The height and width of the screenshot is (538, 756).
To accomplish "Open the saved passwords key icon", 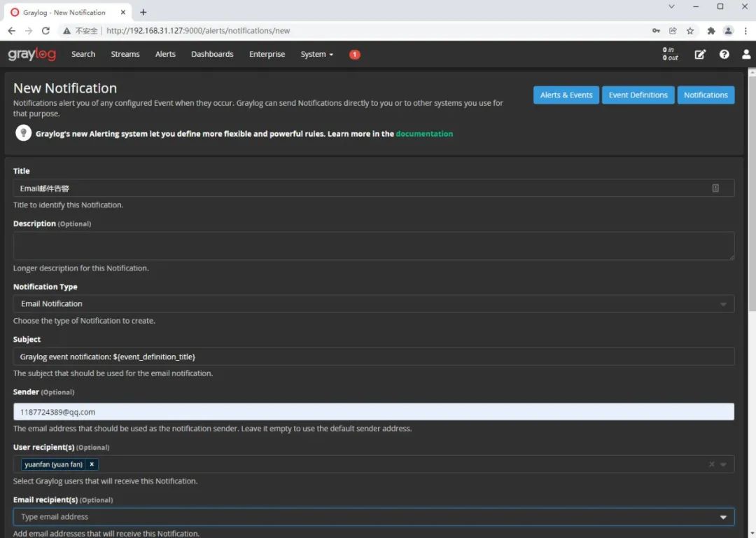I will click(656, 30).
